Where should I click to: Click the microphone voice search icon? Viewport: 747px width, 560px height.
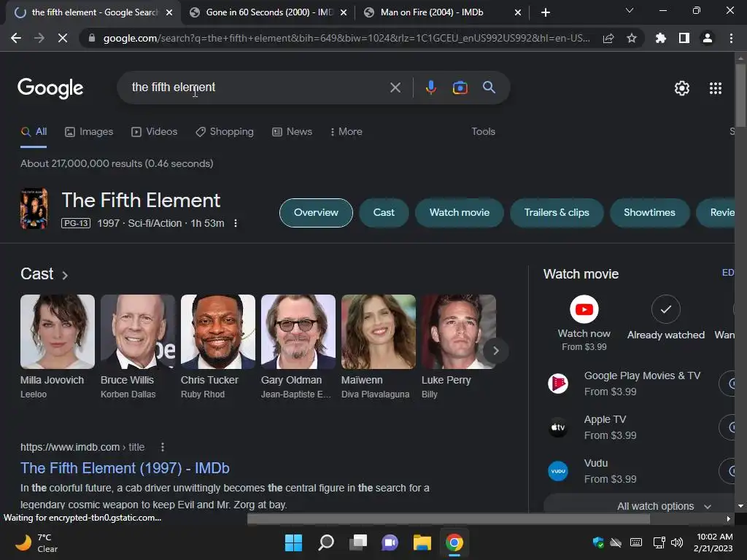click(430, 87)
